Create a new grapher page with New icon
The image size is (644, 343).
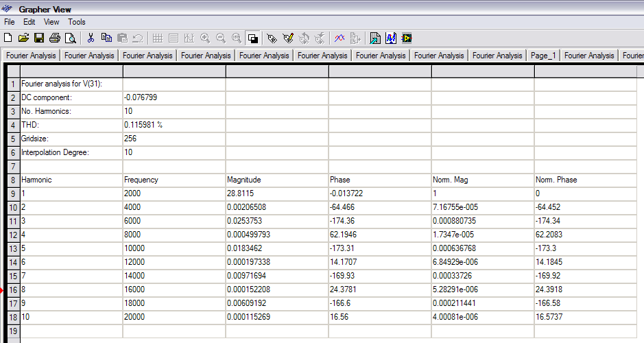[8, 38]
